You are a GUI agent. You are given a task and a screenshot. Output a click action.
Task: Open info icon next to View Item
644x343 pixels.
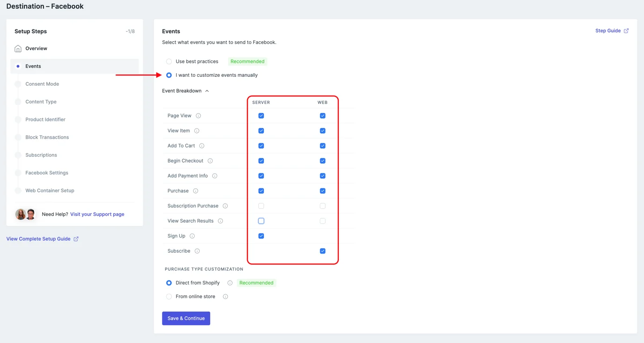coord(197,131)
